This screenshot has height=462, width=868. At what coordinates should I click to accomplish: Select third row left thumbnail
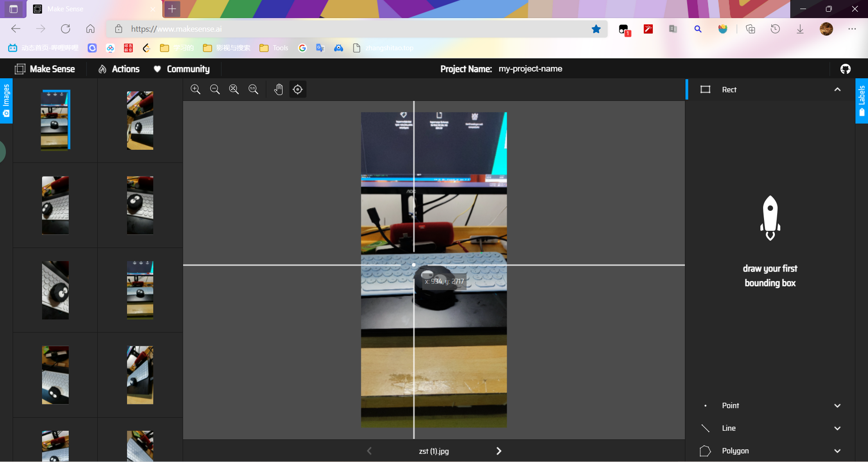click(55, 290)
